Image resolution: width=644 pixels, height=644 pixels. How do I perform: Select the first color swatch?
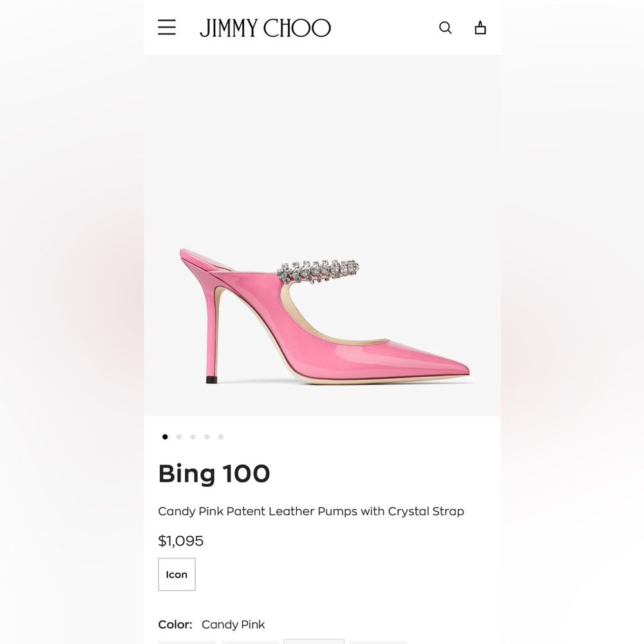point(185,643)
